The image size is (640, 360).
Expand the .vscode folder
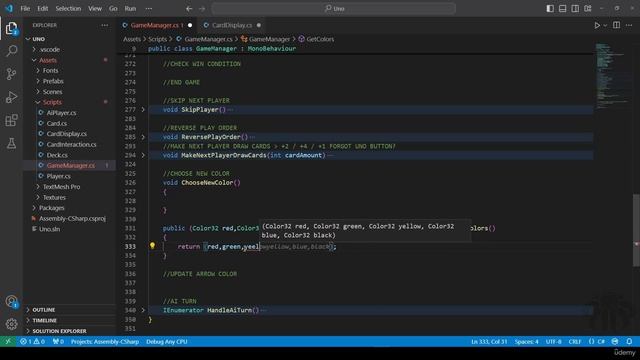click(49, 49)
